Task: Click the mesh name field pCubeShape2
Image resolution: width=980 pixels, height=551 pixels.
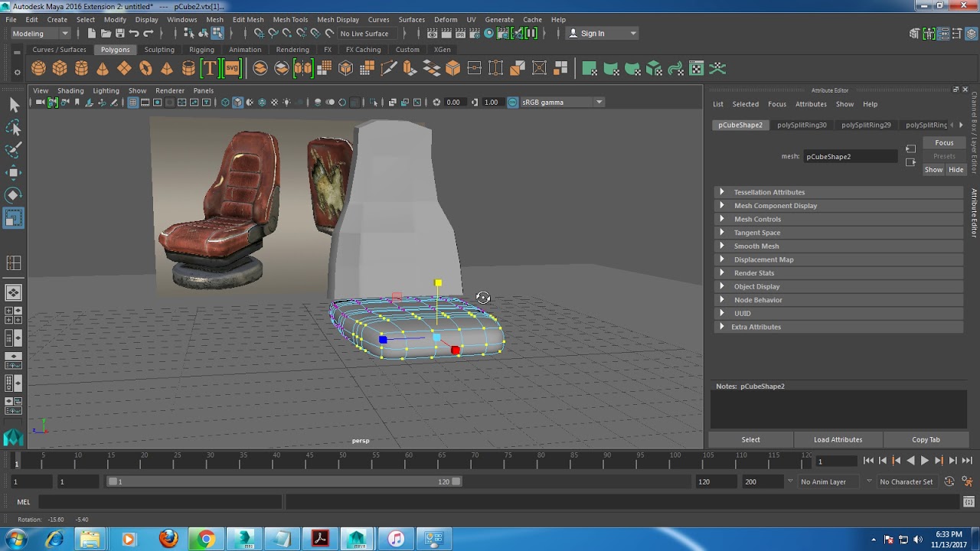Action: (x=850, y=156)
